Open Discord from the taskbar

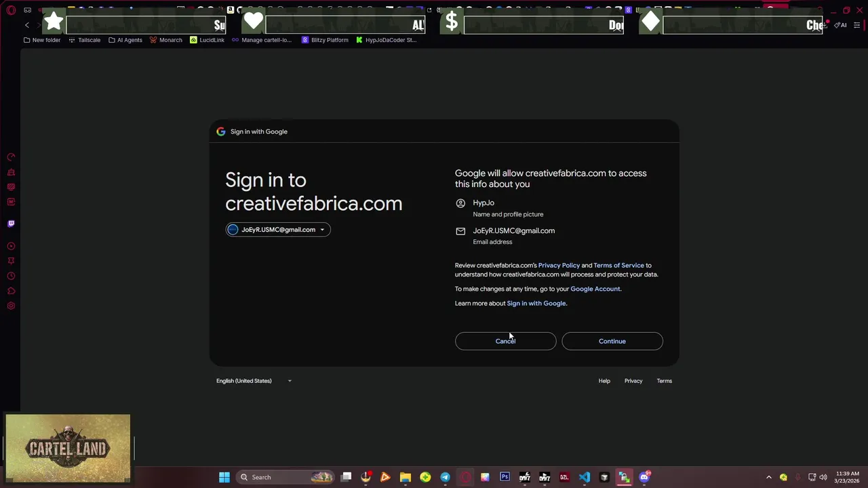644,477
